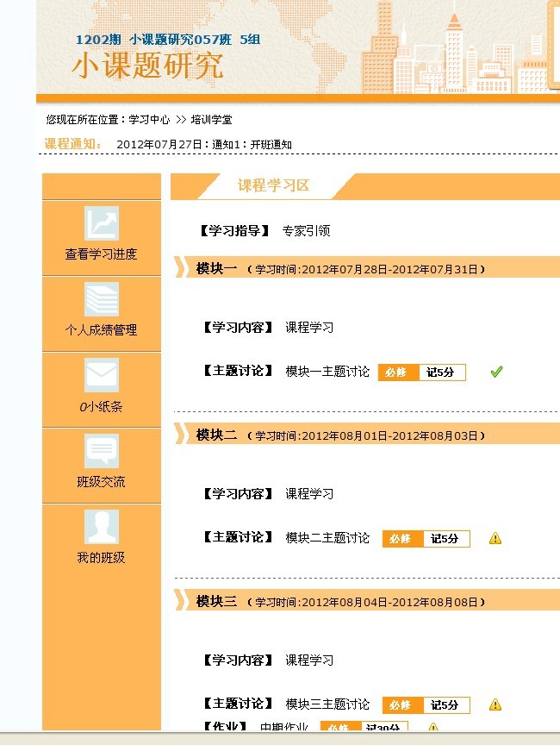
Task: Toggle the 模块三 section header arrow
Action: tap(180, 601)
